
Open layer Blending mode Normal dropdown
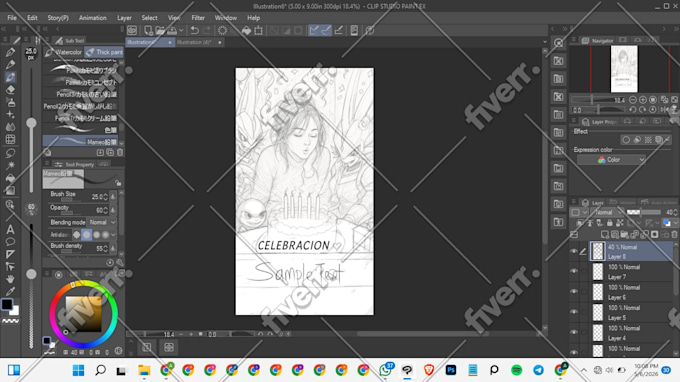pos(606,212)
